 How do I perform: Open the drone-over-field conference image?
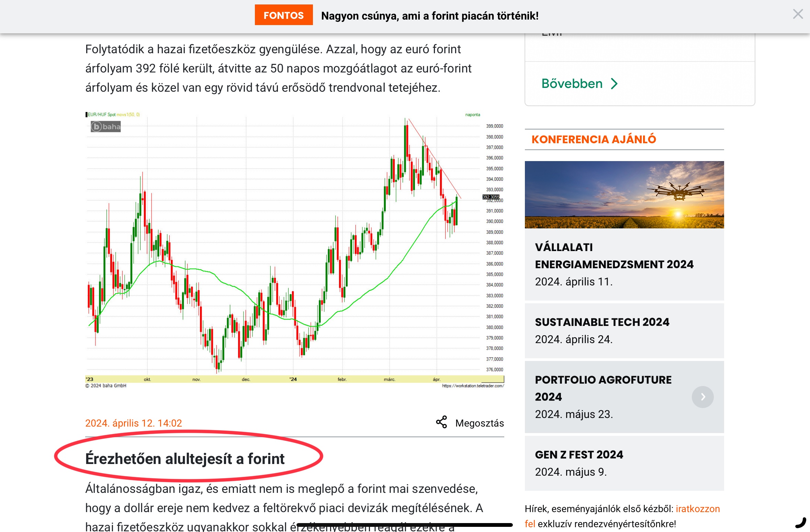[624, 194]
